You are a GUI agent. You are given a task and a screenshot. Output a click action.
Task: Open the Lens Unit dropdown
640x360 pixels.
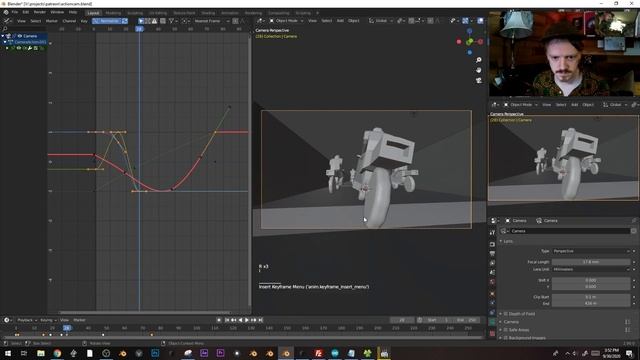pos(591,269)
